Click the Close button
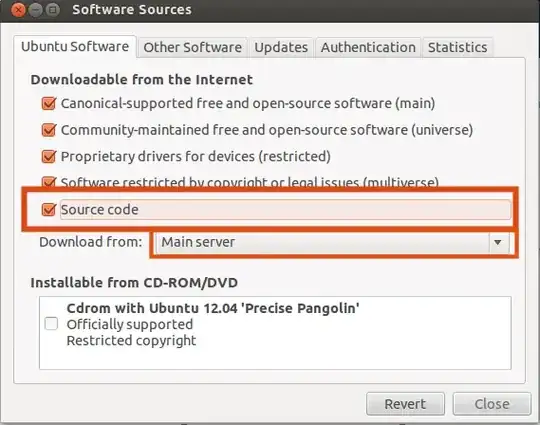Viewport: 540px width, 425px height. [492, 404]
